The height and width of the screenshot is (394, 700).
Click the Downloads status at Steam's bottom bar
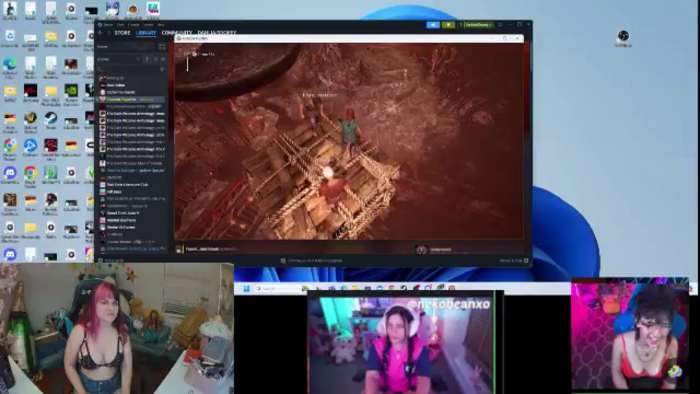coord(312,261)
